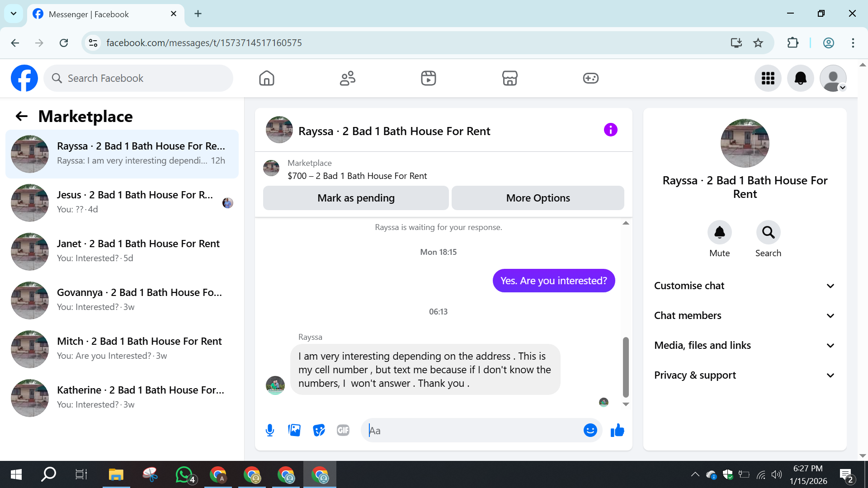Click the More Options button
This screenshot has height=488, width=868.
tap(538, 198)
